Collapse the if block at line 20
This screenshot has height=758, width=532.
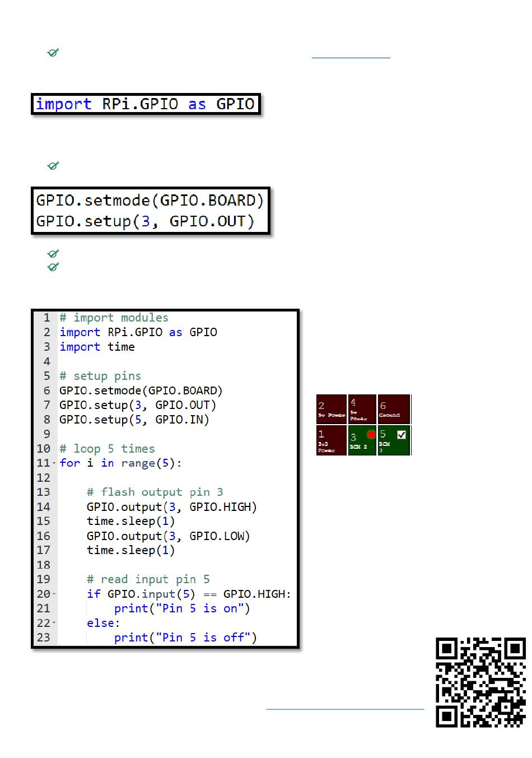click(54, 594)
